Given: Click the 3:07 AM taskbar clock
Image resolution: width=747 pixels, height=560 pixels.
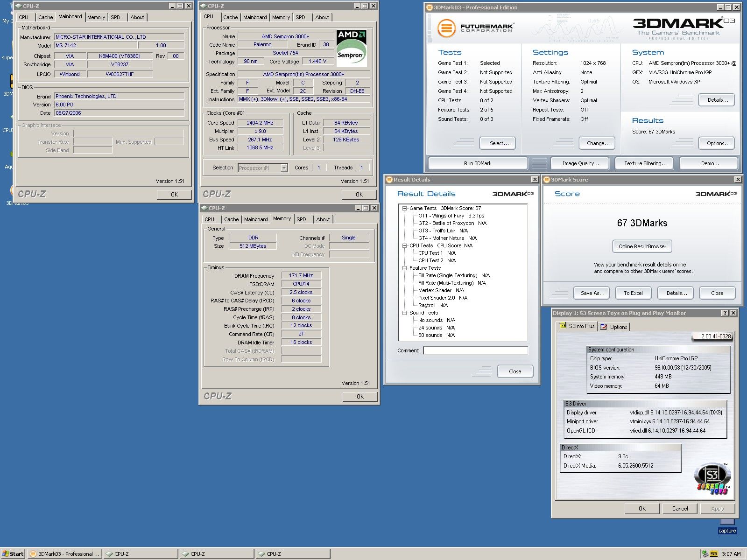Looking at the screenshot, I should [731, 554].
